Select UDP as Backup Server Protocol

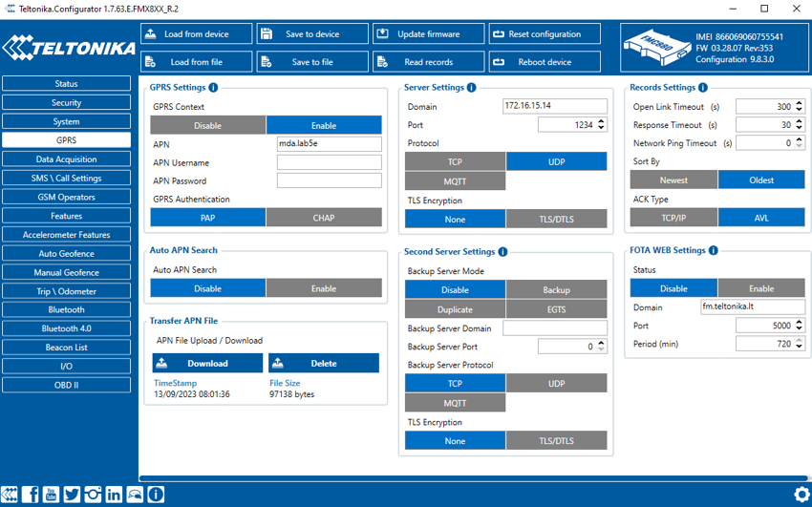556,384
